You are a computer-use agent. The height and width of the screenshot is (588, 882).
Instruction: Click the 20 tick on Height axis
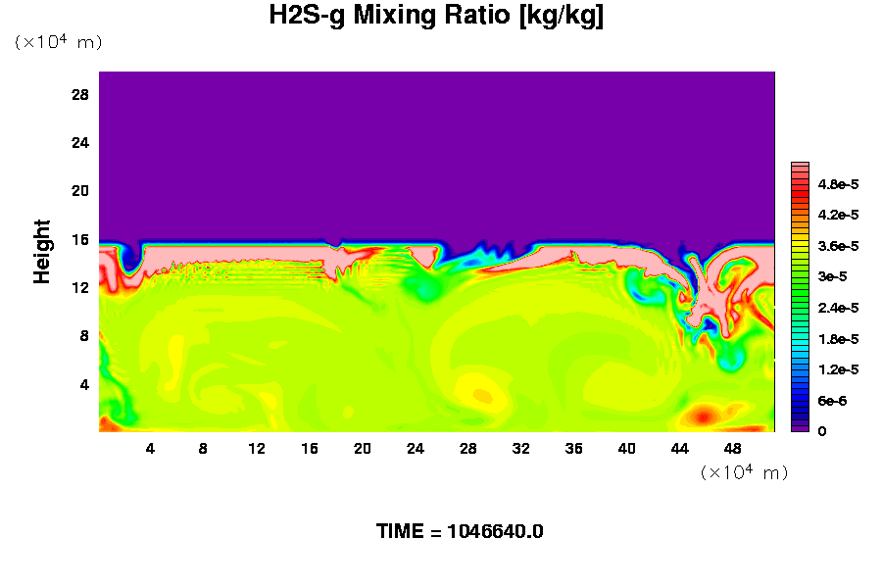tap(80, 190)
